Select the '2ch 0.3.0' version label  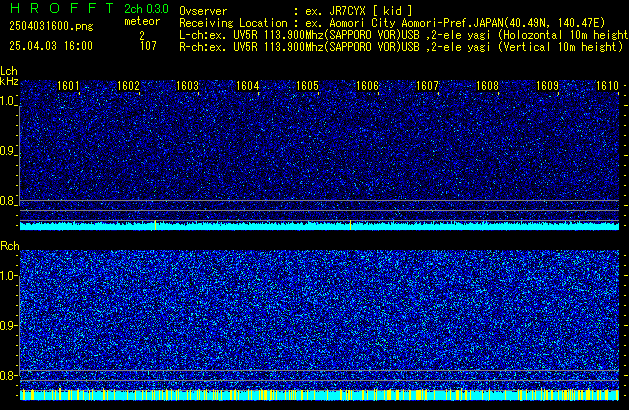(146, 9)
